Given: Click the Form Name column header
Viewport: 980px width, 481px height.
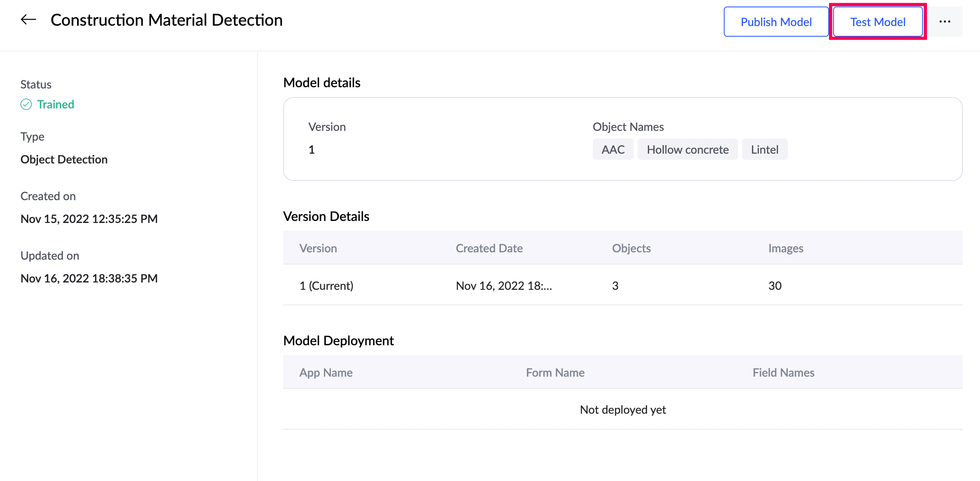Looking at the screenshot, I should click(x=555, y=373).
